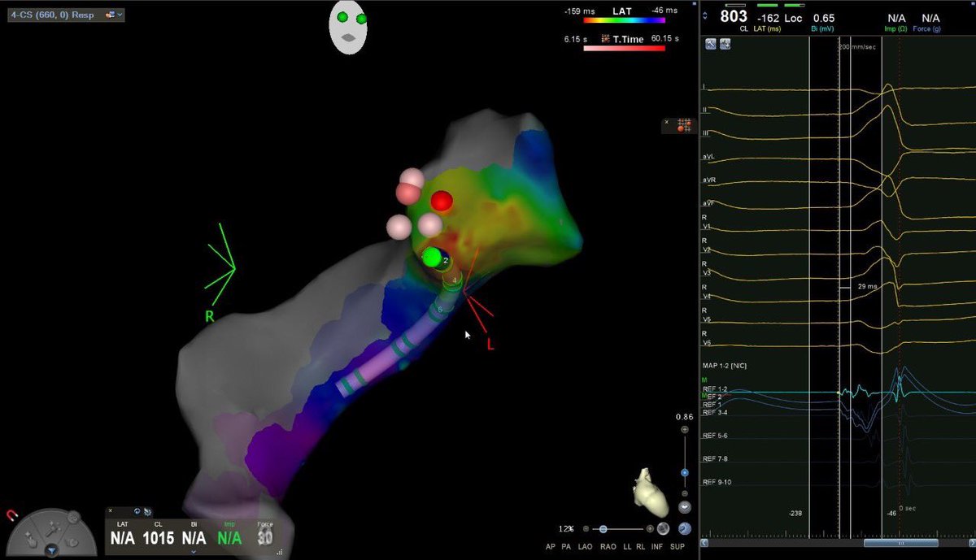The image size is (976, 560).
Task: Click the T.Time tag icon
Action: tap(605, 38)
